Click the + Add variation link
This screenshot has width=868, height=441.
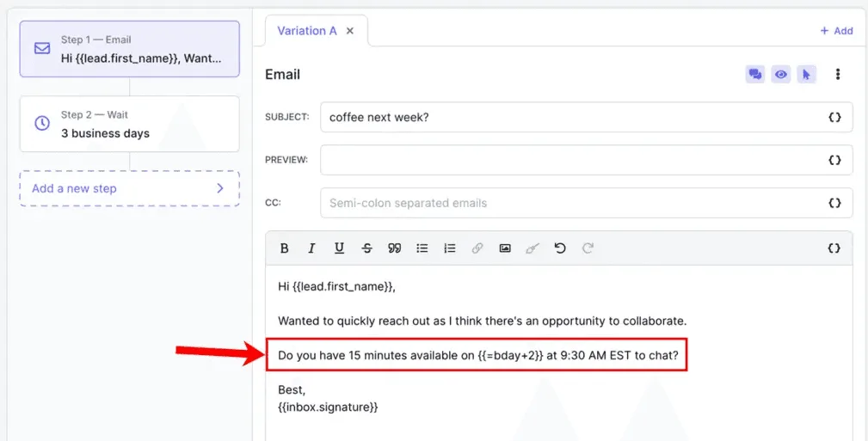[836, 31]
